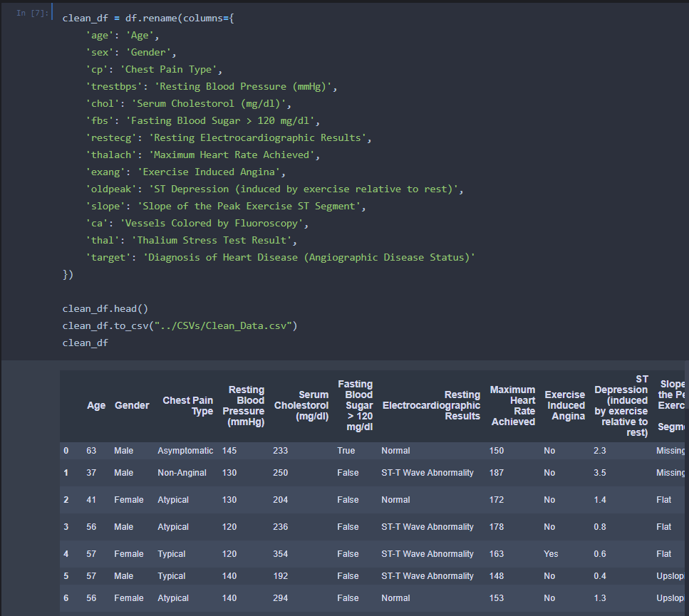Click row index 3 in the table
This screenshot has height=616, width=689.
(x=66, y=527)
